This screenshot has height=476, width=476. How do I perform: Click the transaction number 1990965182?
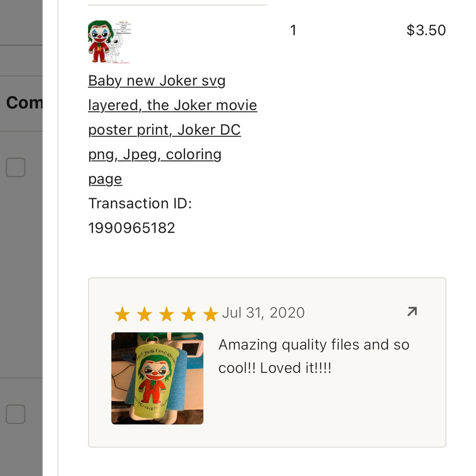click(132, 228)
